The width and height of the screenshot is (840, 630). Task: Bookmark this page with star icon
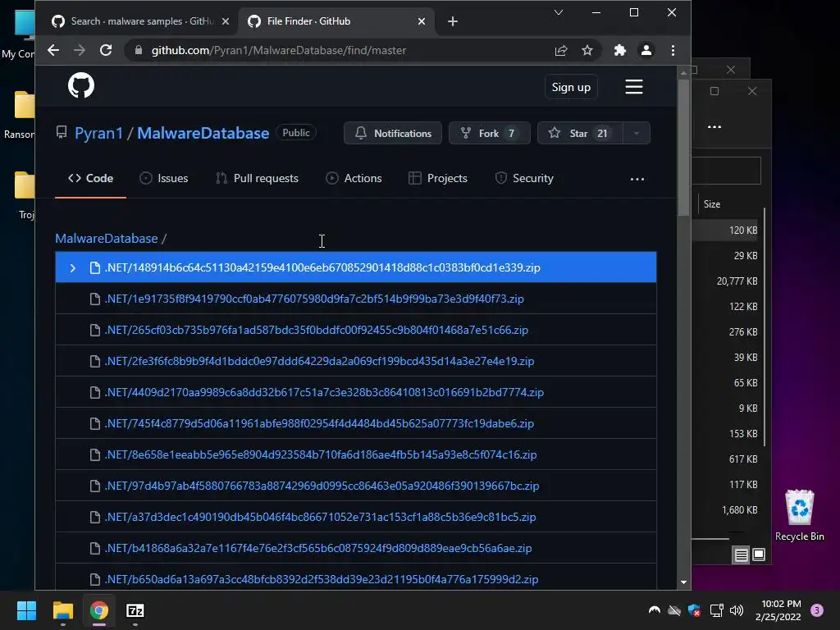pyautogui.click(x=587, y=50)
